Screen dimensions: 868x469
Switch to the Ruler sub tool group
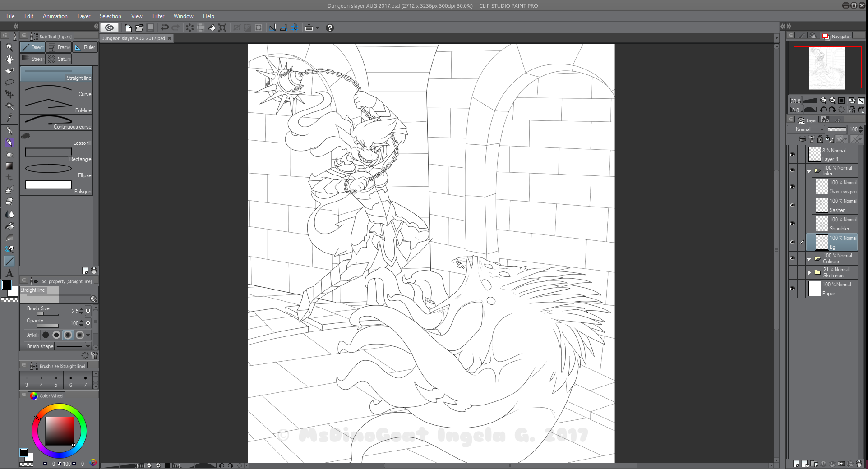tap(85, 47)
